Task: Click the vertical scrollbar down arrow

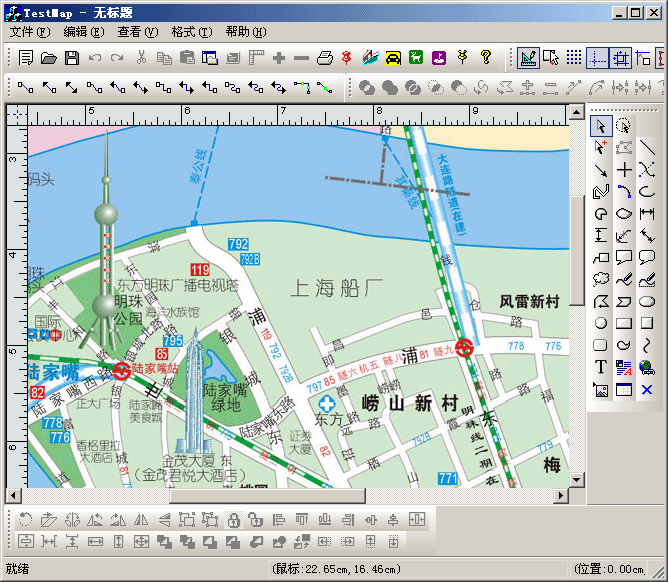Action: click(x=576, y=480)
